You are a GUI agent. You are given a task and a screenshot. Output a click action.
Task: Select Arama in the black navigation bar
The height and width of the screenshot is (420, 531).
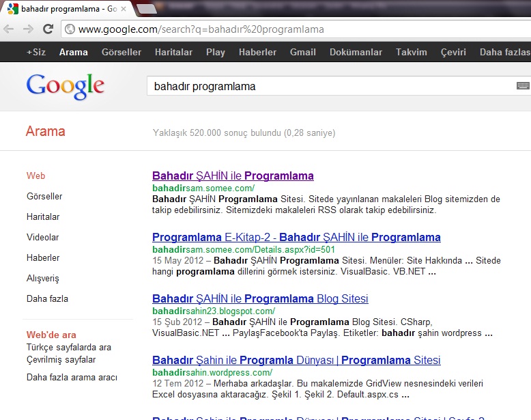point(74,52)
